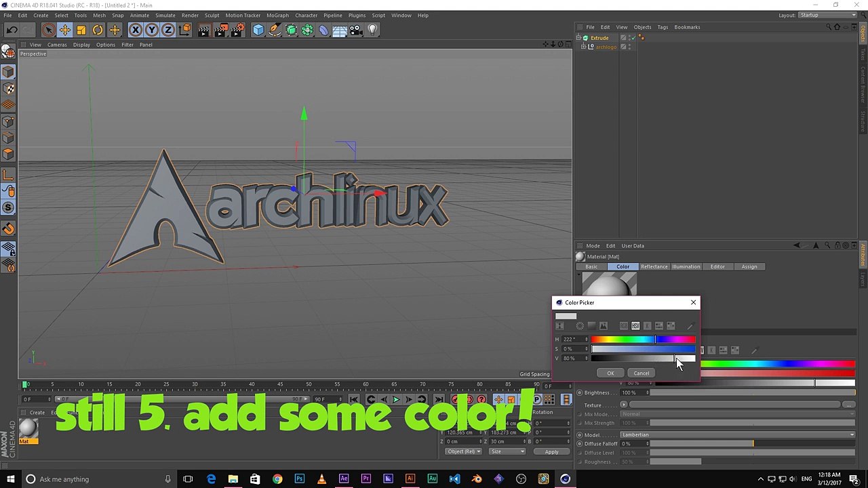The height and width of the screenshot is (488, 868).
Task: Select the Mat material thumbnail
Action: tap(28, 428)
